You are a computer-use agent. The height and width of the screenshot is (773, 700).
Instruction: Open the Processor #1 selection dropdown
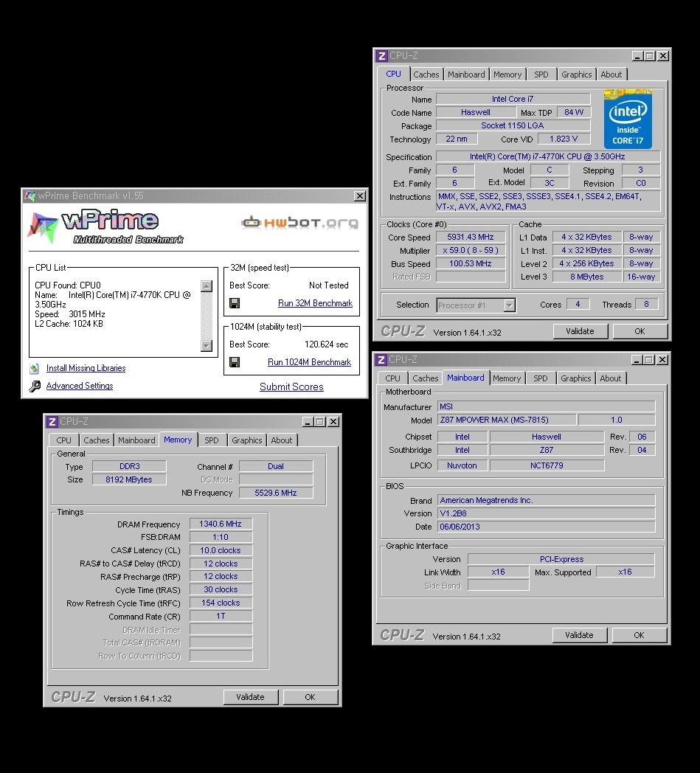[509, 305]
